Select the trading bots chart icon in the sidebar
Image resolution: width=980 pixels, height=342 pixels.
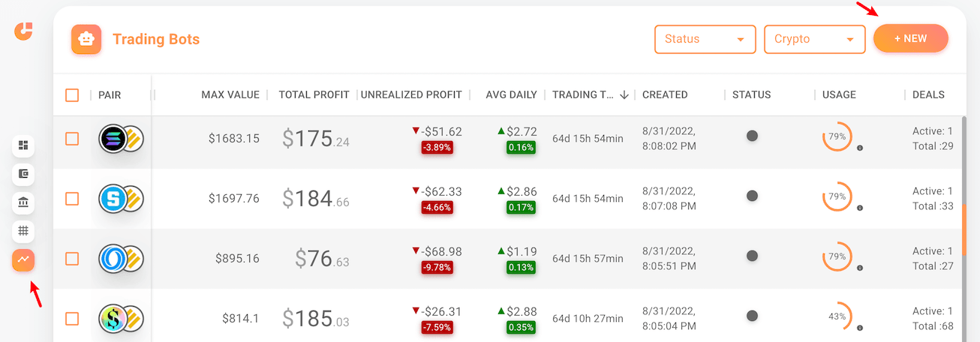[23, 259]
